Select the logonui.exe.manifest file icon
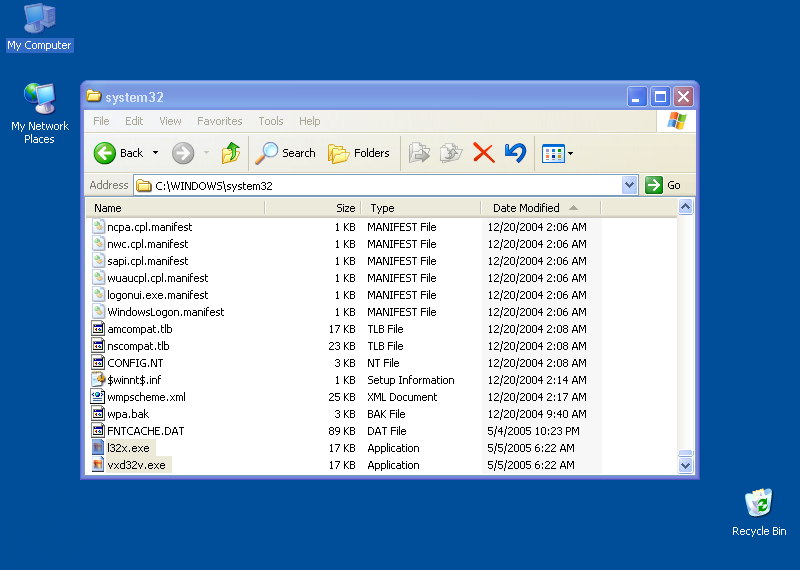Viewport: 800px width, 570px height. click(x=98, y=294)
